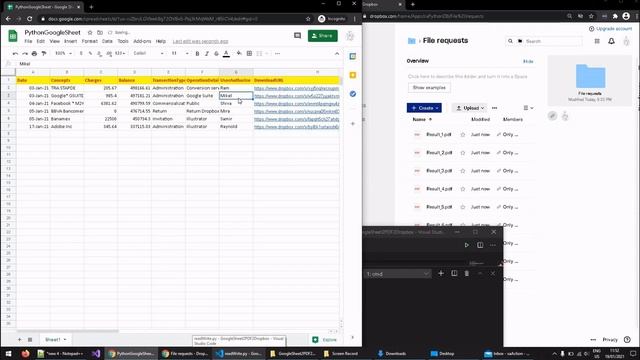The height and width of the screenshot is (360, 640).
Task: Run Python file in VS Code
Action: click(467, 245)
